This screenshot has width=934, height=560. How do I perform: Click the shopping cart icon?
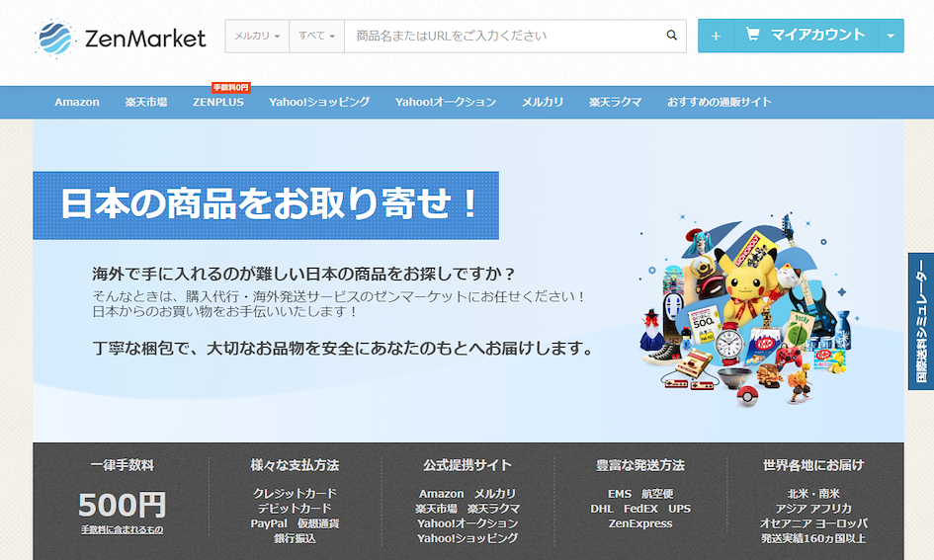[752, 35]
